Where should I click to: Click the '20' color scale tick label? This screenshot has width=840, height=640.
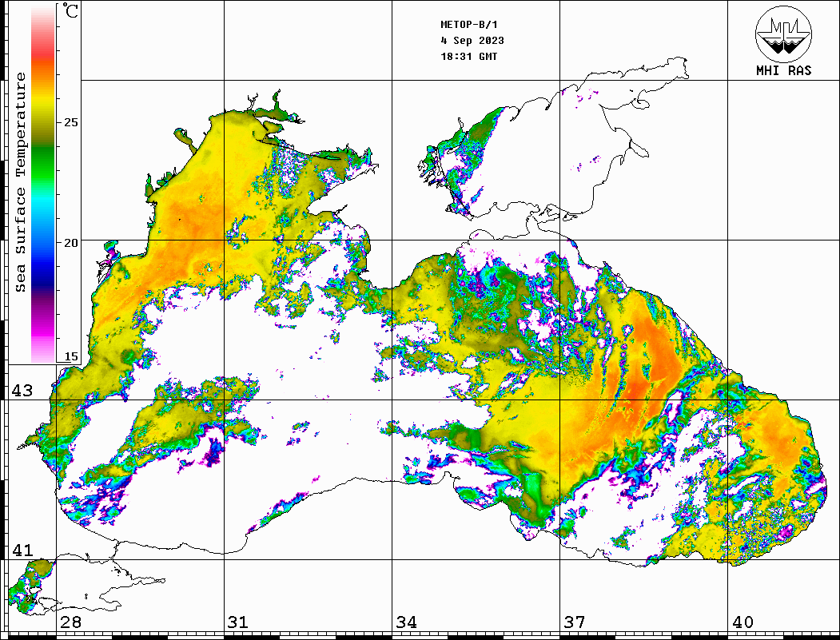[x=70, y=243]
